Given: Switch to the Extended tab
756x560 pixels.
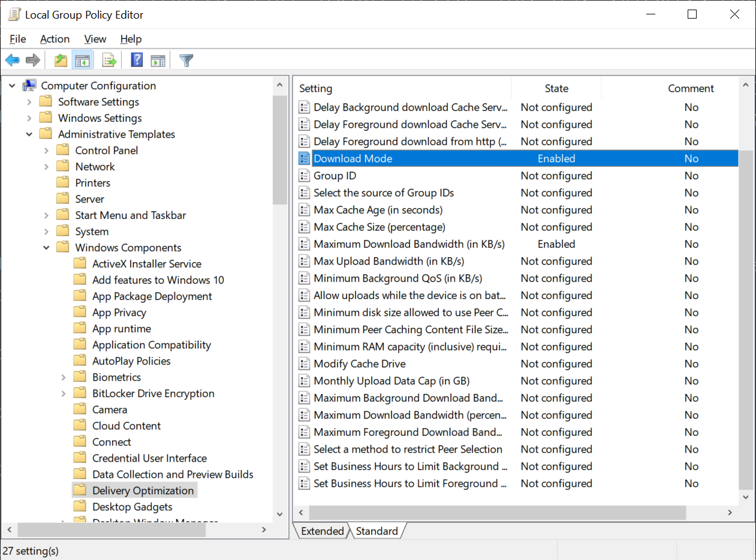Looking at the screenshot, I should pyautogui.click(x=323, y=531).
